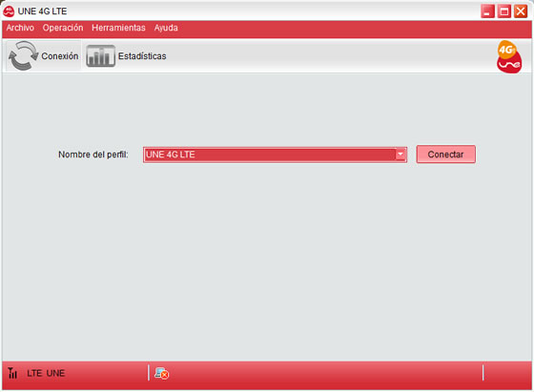Click the bar chart Estadísticas icon
Image resolution: width=534 pixels, height=392 pixels.
(x=100, y=56)
